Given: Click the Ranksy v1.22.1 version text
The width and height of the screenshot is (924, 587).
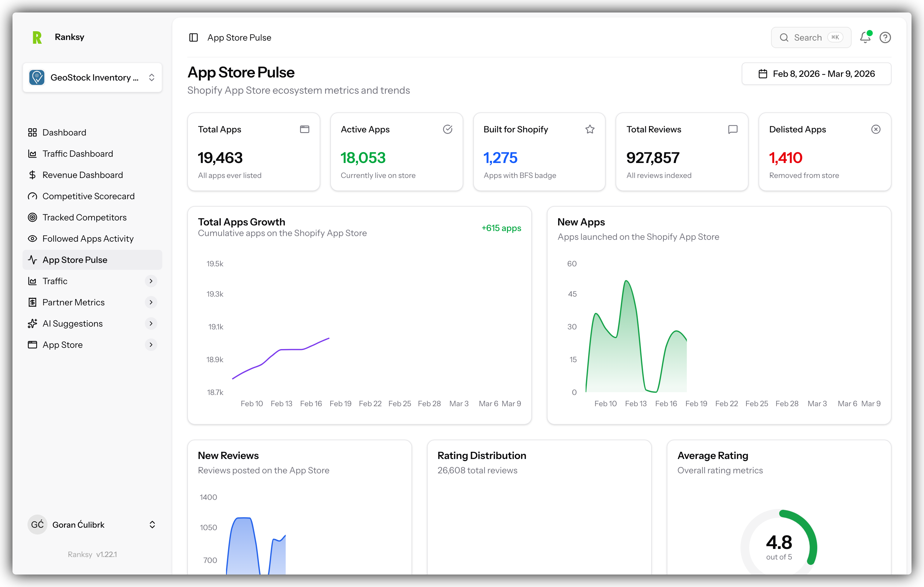Looking at the screenshot, I should click(92, 554).
